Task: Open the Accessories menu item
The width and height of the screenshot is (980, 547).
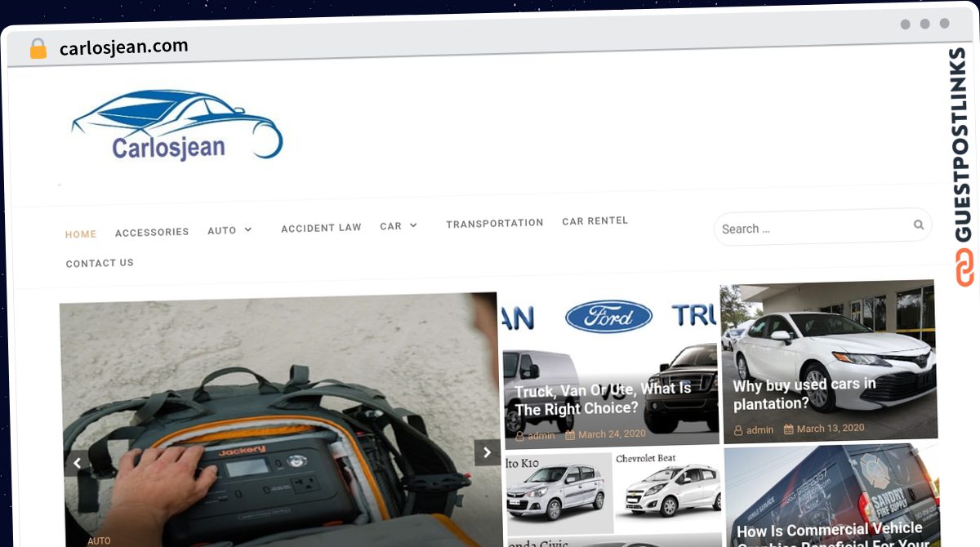Action: click(152, 233)
